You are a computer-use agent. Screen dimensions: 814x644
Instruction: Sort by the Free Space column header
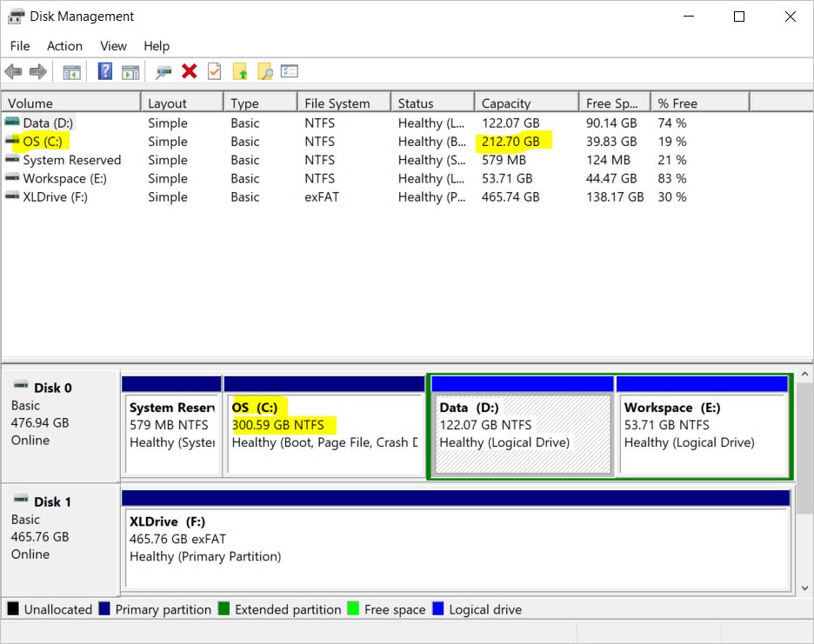click(615, 103)
